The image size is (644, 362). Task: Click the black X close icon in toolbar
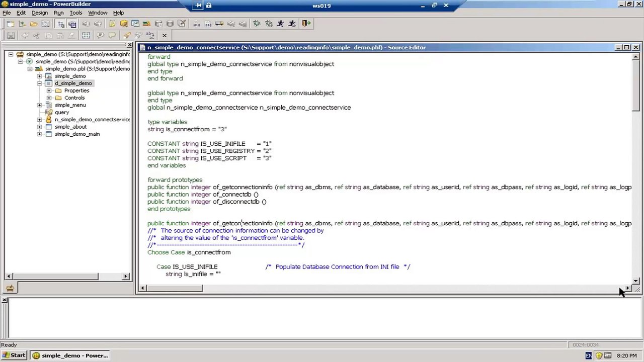[x=164, y=35]
